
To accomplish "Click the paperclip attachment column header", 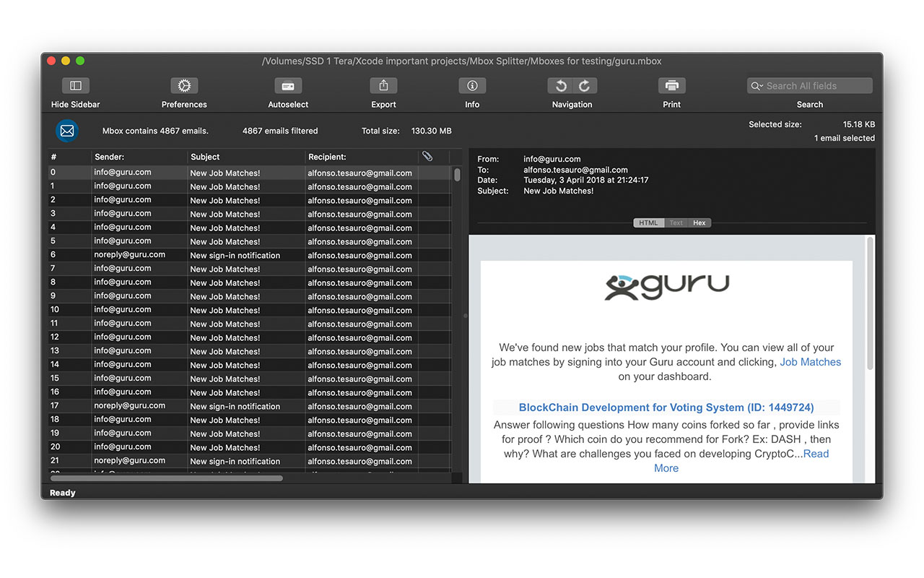I will (427, 156).
